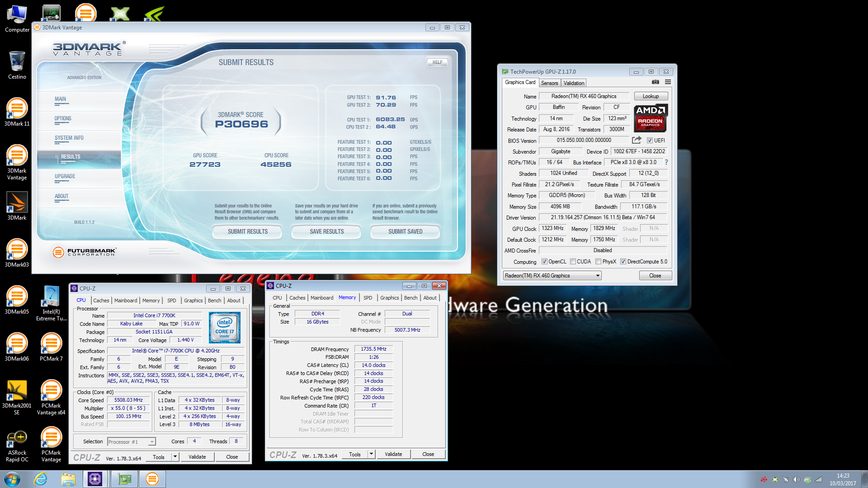Viewport: 868px width, 488px height.
Task: Select ABOUT in 3DMark Vantage sidebar
Action: pos(61,196)
